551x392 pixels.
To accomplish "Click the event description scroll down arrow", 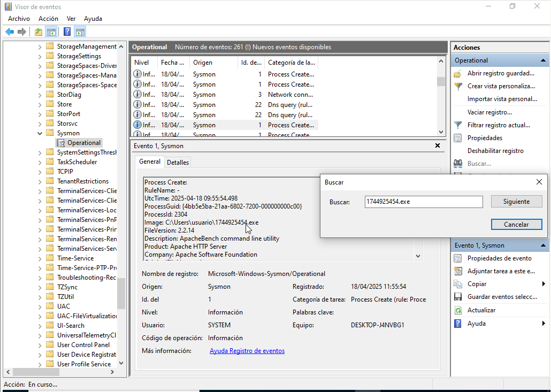I will (418, 256).
